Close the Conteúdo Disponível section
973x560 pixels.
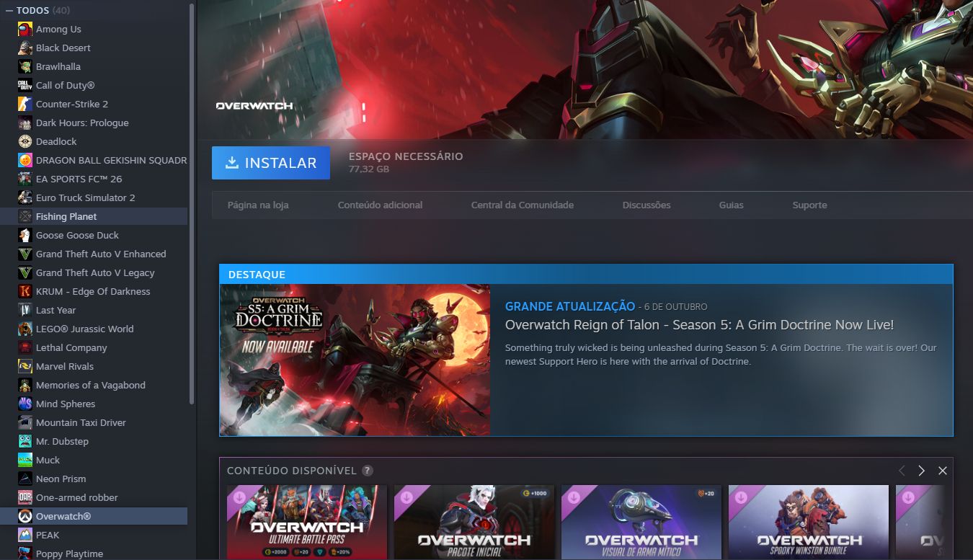942,471
